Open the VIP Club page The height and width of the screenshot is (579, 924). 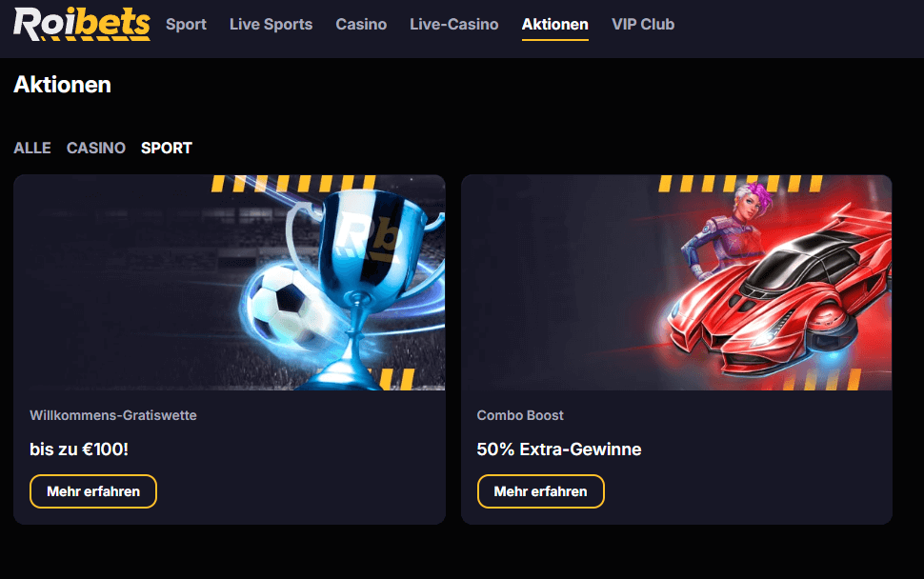click(643, 24)
